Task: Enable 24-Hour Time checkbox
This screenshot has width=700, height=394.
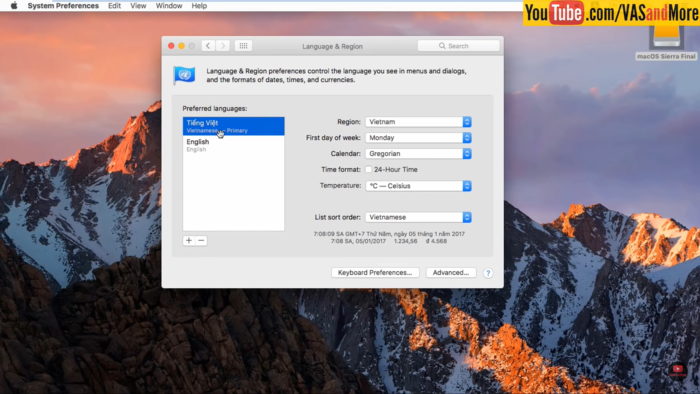Action: (x=368, y=170)
